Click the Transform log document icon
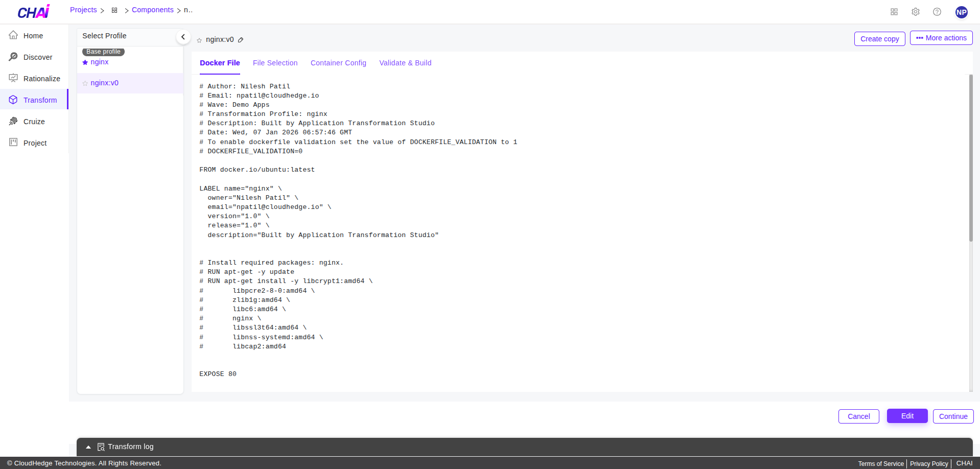The width and height of the screenshot is (980, 469). coord(101,447)
